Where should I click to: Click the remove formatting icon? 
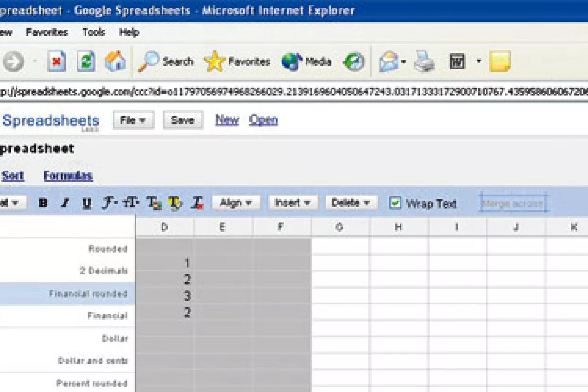click(x=197, y=203)
